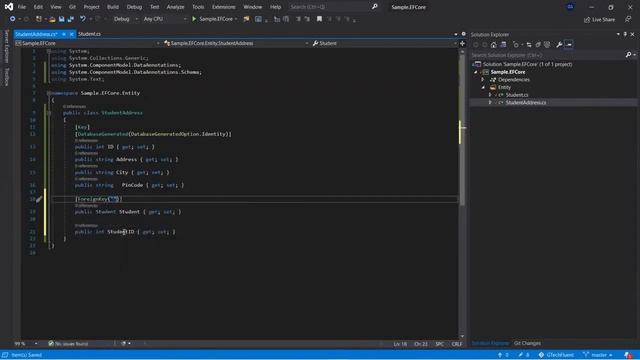
Task: Pin the StudentAddress.cs tab
Action: point(64,34)
